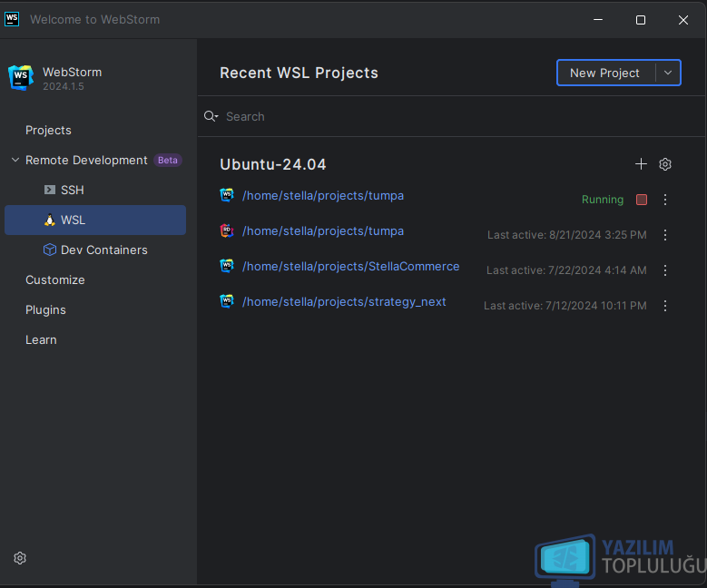The width and height of the screenshot is (707, 588).
Task: Open Ubuntu-24.04 settings gear
Action: pyautogui.click(x=665, y=164)
